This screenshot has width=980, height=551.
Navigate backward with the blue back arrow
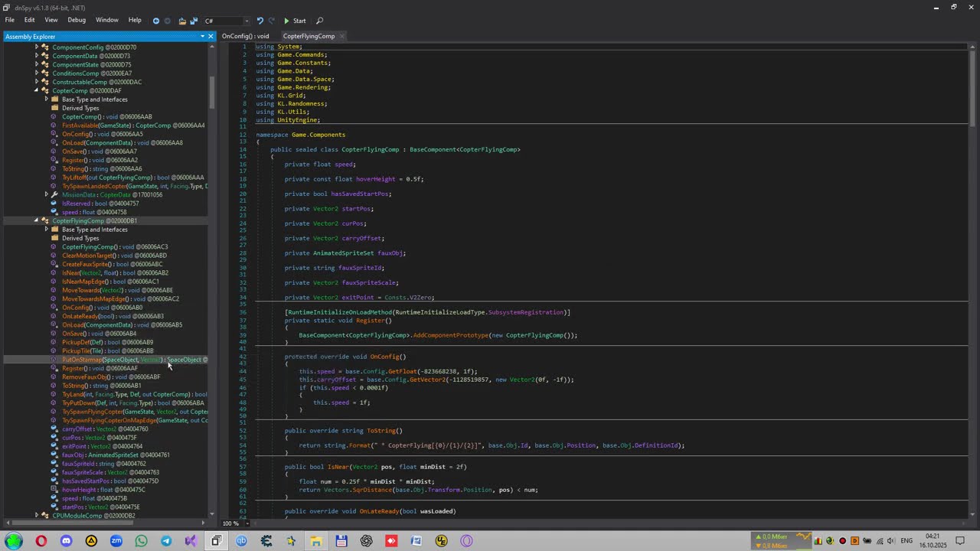coord(156,21)
